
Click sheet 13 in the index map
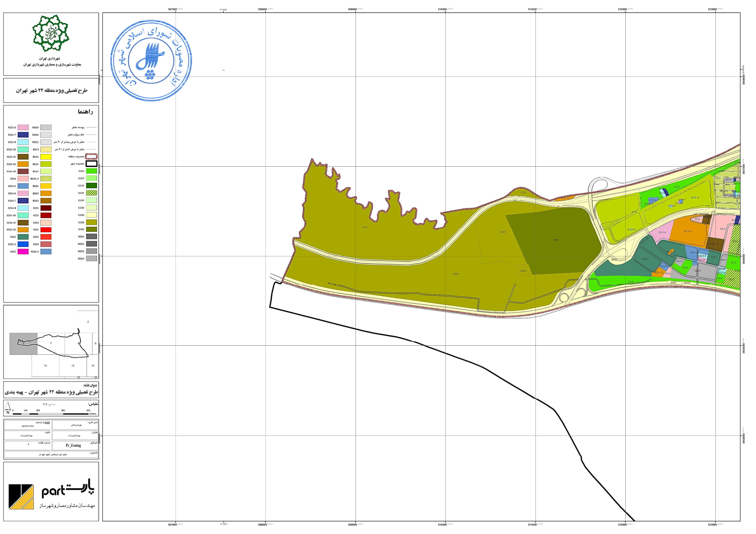click(x=46, y=366)
